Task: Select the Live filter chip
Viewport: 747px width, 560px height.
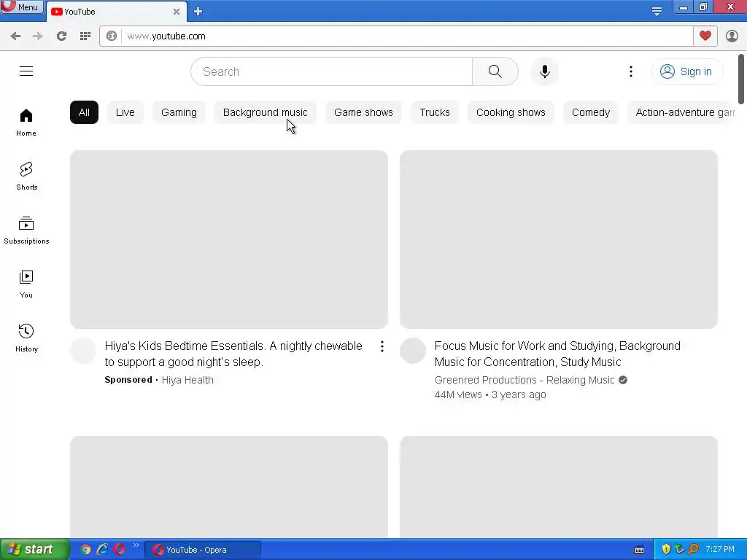Action: 125,112
